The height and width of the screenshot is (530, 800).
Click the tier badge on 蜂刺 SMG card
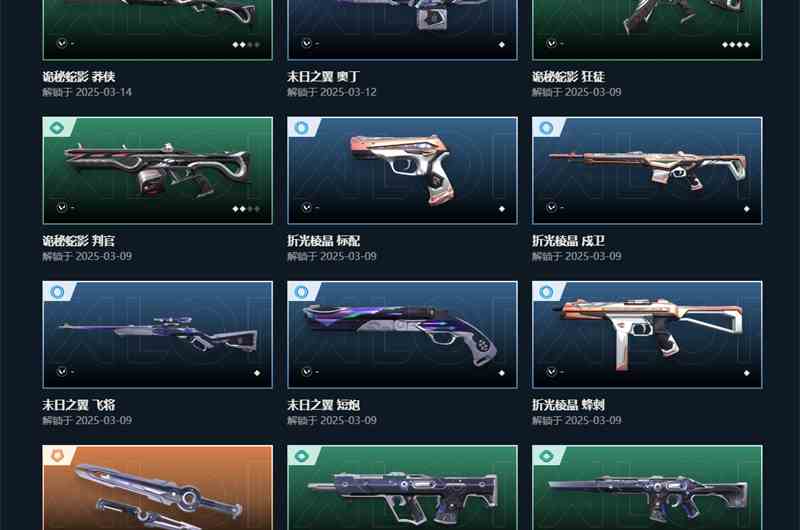546,292
